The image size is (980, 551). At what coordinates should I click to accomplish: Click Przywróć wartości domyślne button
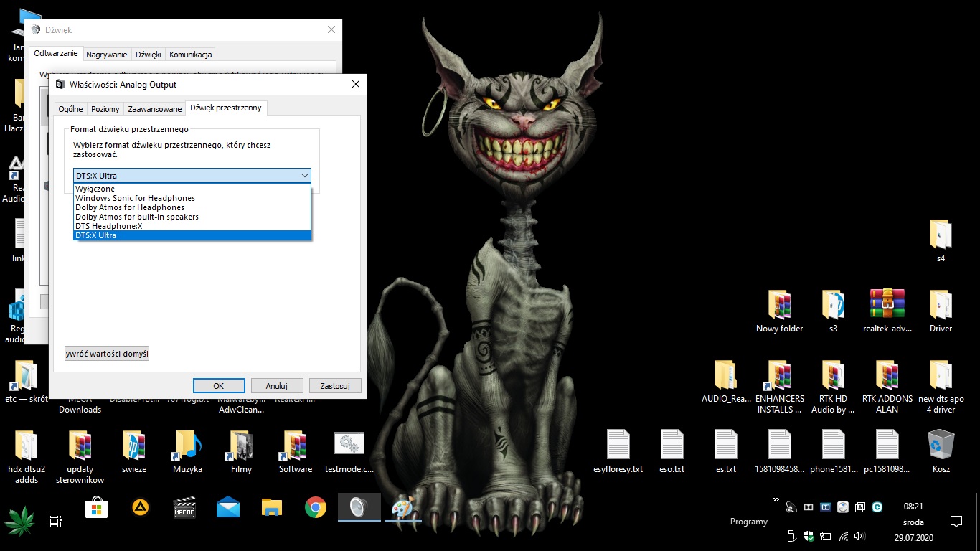coord(107,354)
